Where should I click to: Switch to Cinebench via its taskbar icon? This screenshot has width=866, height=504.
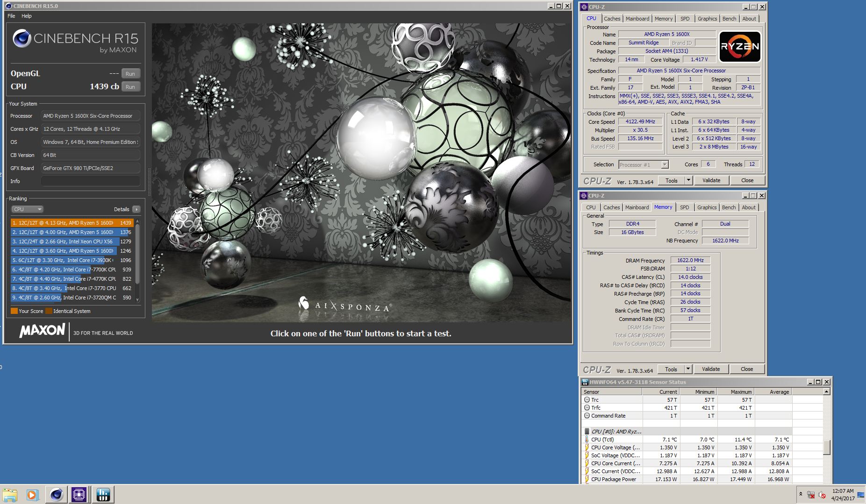point(57,495)
